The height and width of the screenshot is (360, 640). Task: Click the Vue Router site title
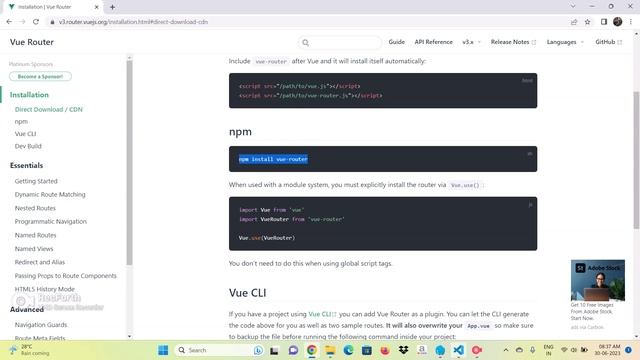click(x=32, y=42)
